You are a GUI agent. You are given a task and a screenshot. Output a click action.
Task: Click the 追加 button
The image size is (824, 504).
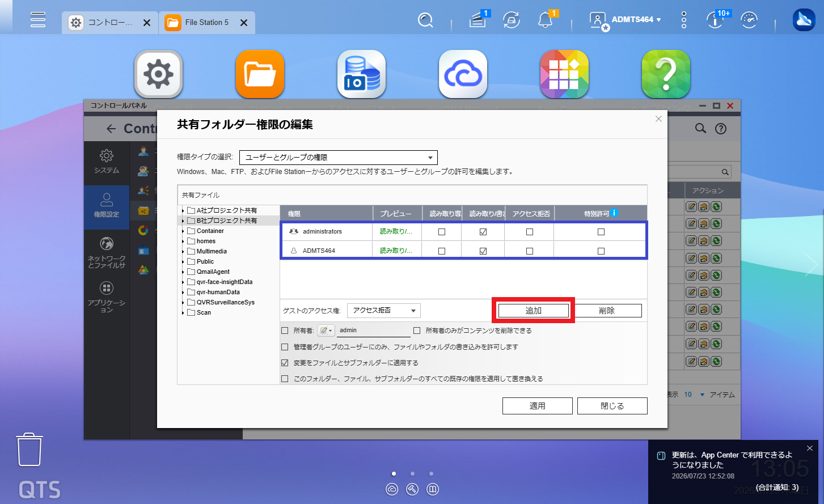[x=534, y=311]
